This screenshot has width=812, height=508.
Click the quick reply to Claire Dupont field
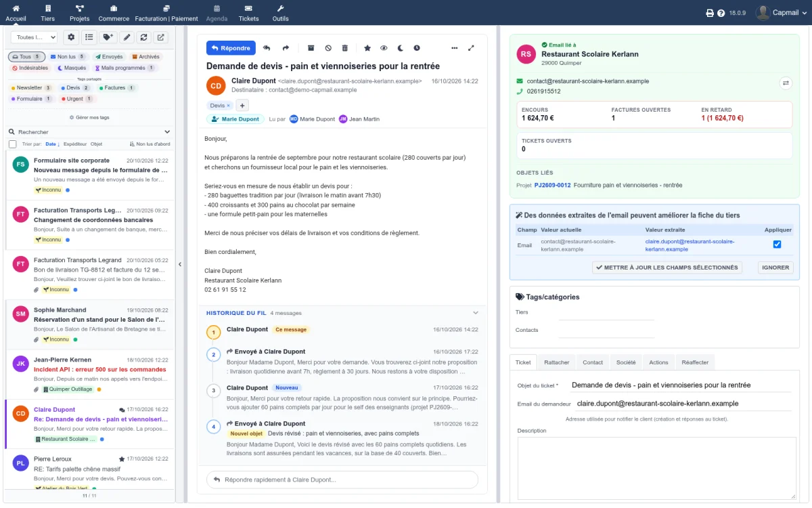pos(342,480)
